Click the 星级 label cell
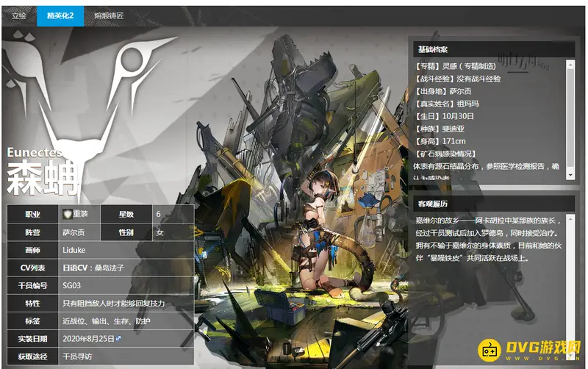The image size is (588, 369). 126,214
